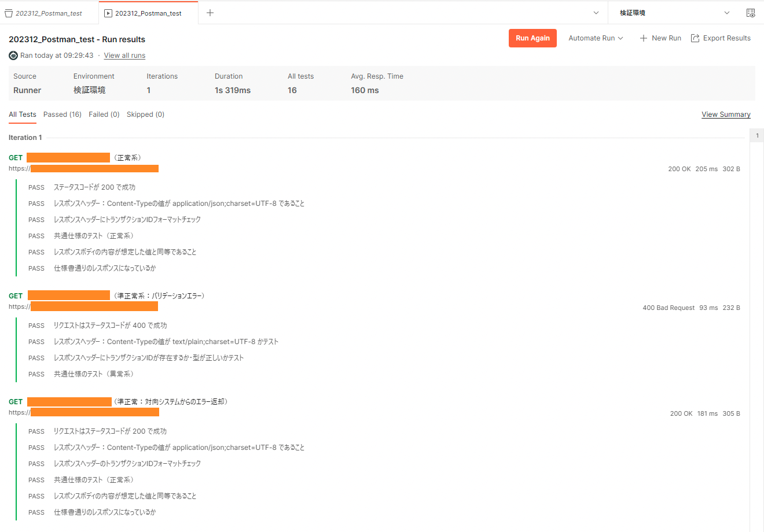This screenshot has width=764, height=532.
Task: Click the Export Results share icon
Action: point(695,38)
